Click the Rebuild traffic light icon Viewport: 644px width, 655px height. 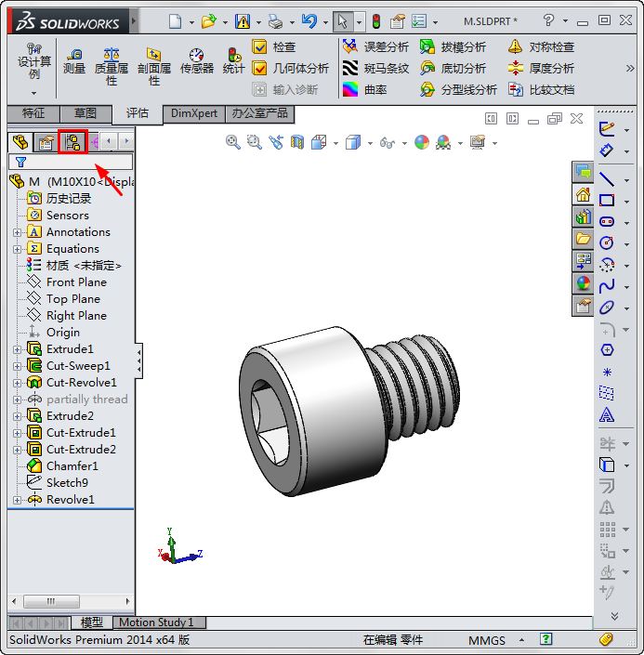tap(375, 20)
